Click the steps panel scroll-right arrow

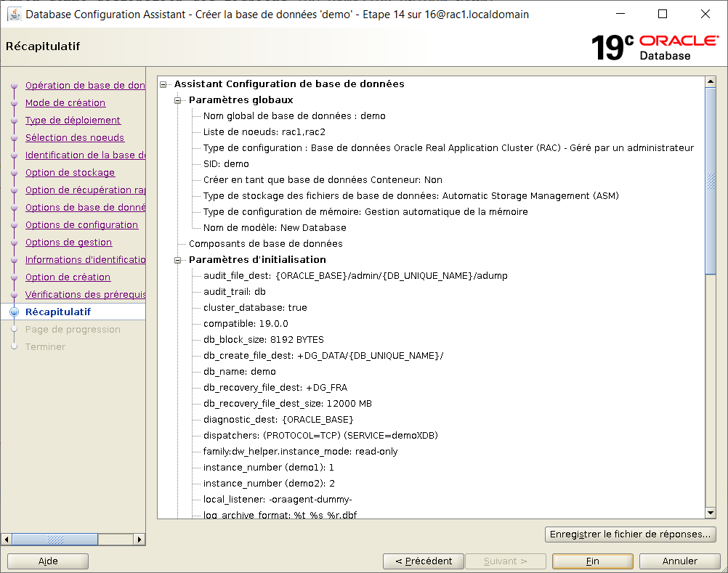coord(139,539)
